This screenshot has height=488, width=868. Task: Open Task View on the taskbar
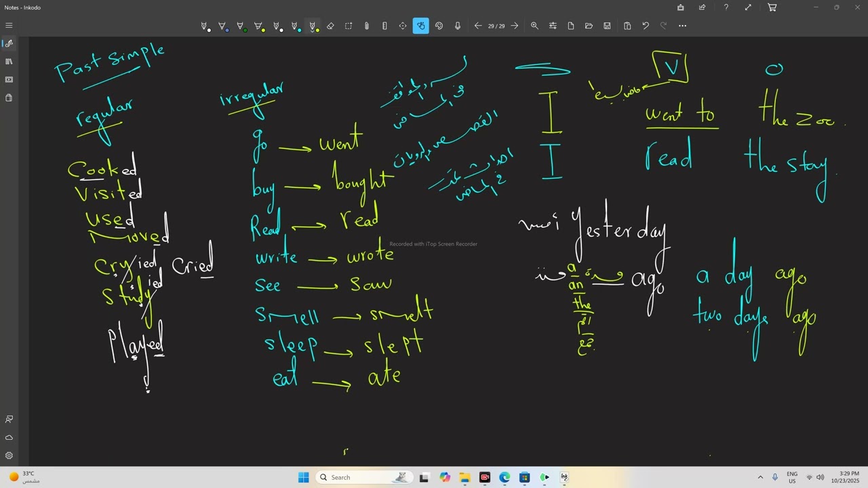tap(424, 477)
